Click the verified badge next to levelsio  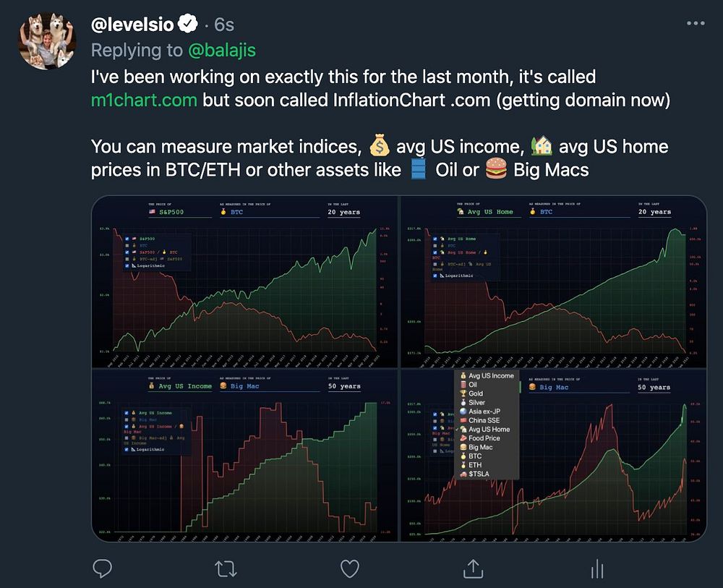click(188, 25)
